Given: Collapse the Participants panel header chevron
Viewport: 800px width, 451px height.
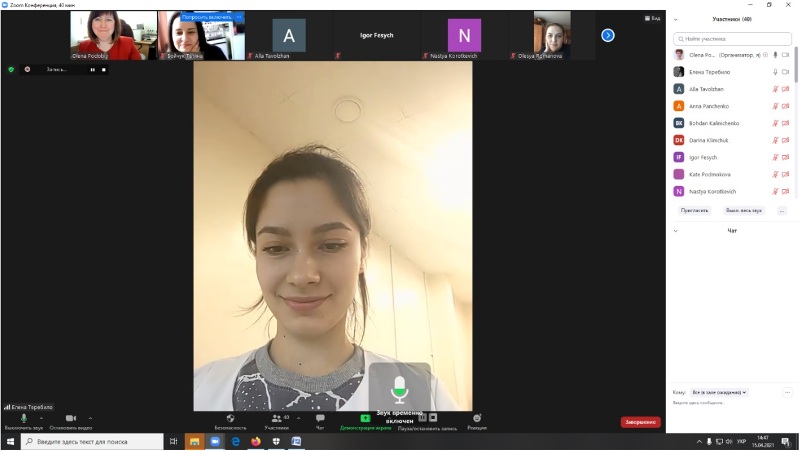Looking at the screenshot, I should point(676,19).
